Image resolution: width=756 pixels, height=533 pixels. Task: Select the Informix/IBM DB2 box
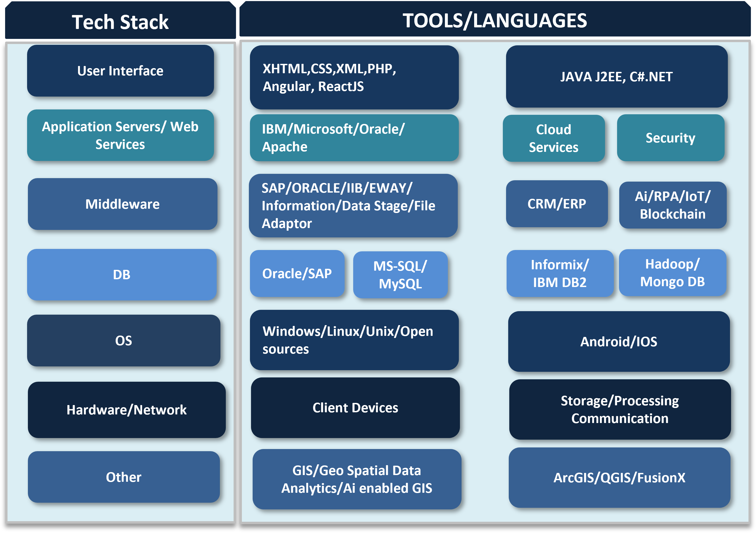pyautogui.click(x=560, y=273)
